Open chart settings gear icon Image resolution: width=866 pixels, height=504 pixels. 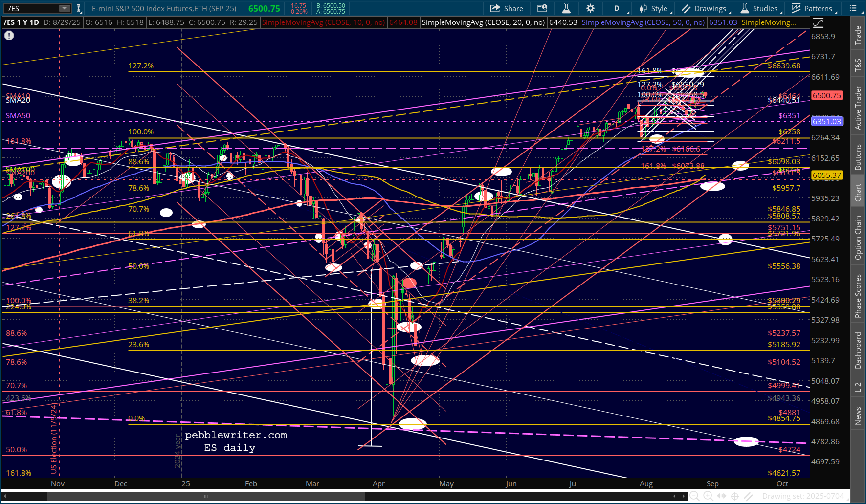click(590, 8)
